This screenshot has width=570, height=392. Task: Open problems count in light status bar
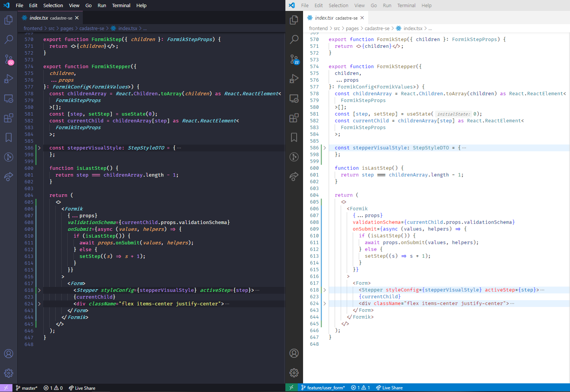pos(360,388)
